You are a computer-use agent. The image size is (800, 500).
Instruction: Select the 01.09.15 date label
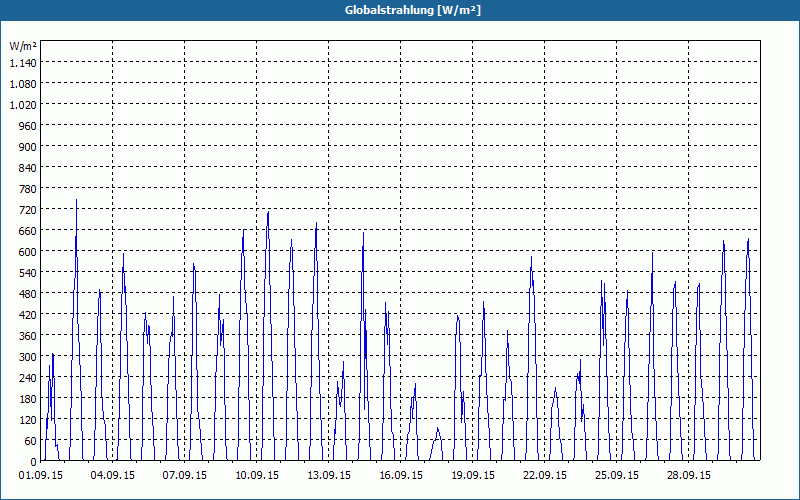click(x=41, y=476)
